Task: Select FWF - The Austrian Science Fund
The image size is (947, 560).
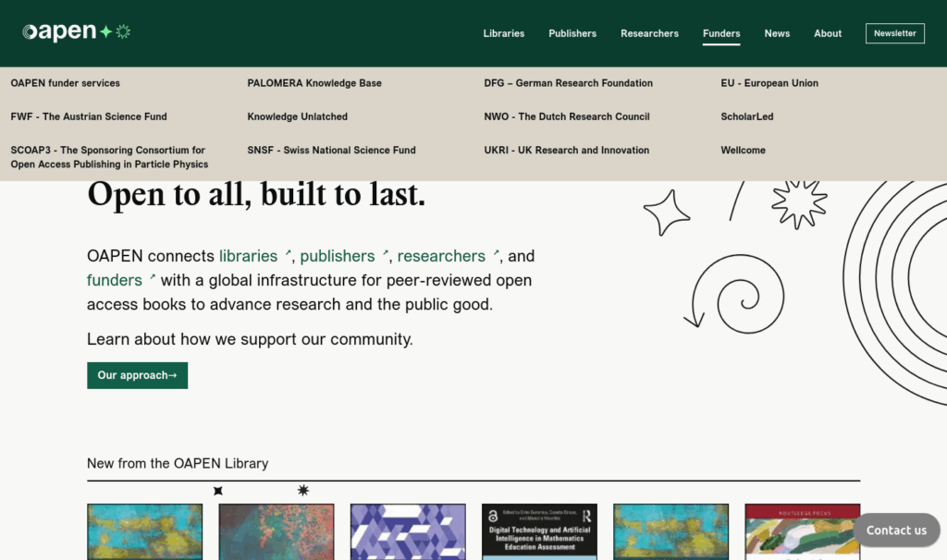Action: click(89, 116)
